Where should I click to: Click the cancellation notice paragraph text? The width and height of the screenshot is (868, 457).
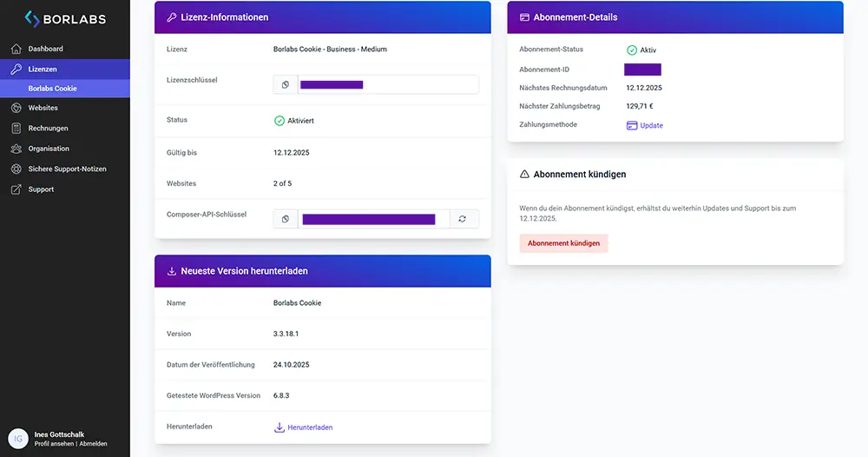pyautogui.click(x=658, y=213)
